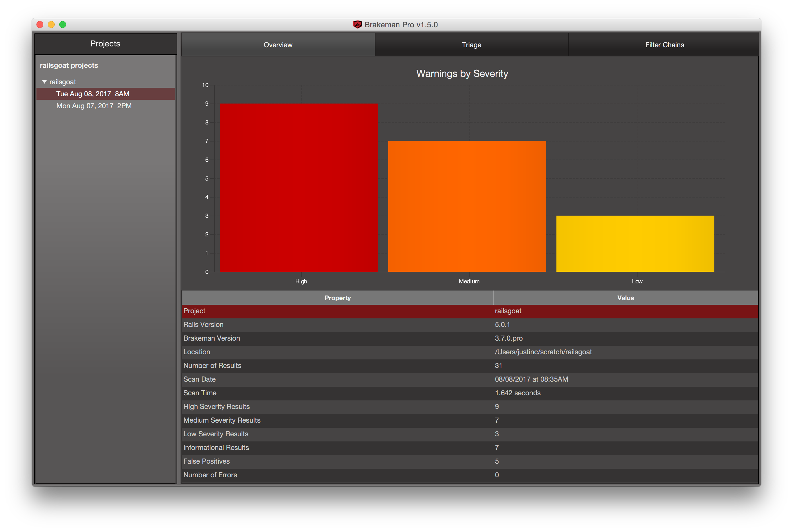Screen dimensions: 793x532
Task: Click the railsgoat projects group label
Action: 69,66
